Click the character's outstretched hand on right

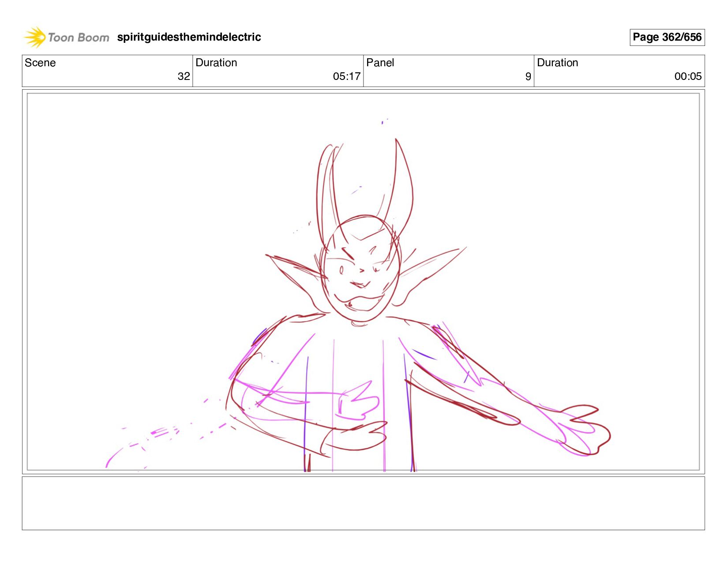click(587, 428)
